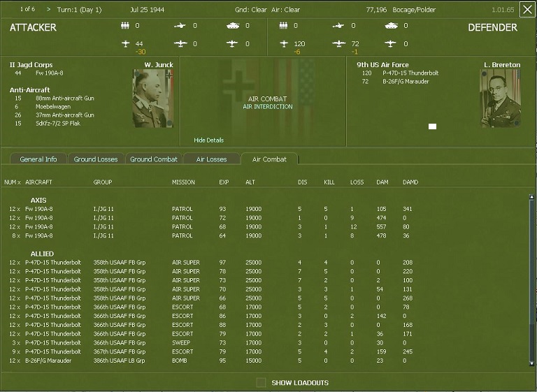Screen dimensions: 537x392
Task: Click the defender fighter icon showing 120
Action: [284, 44]
